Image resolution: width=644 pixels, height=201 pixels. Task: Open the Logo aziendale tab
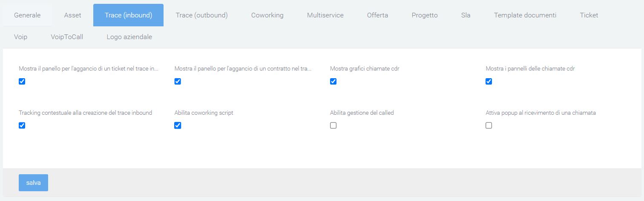[x=129, y=37]
